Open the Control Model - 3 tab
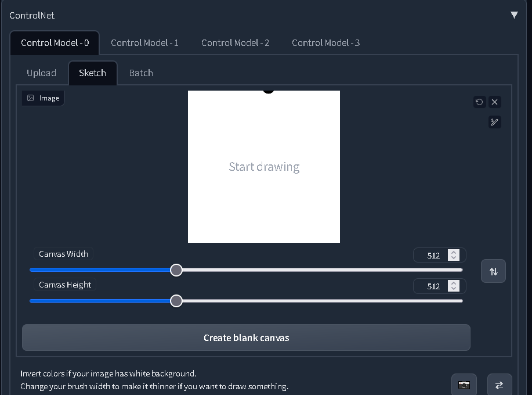The width and height of the screenshot is (532, 395). coord(325,42)
